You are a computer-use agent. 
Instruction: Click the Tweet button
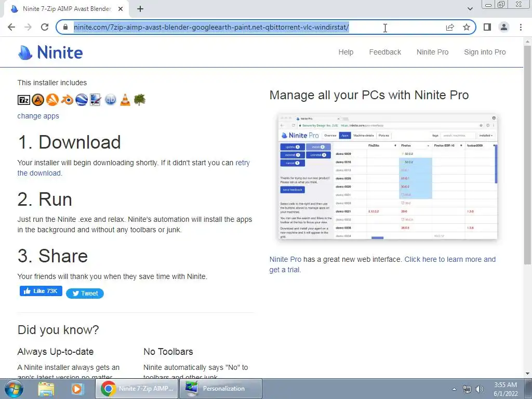[85, 294]
